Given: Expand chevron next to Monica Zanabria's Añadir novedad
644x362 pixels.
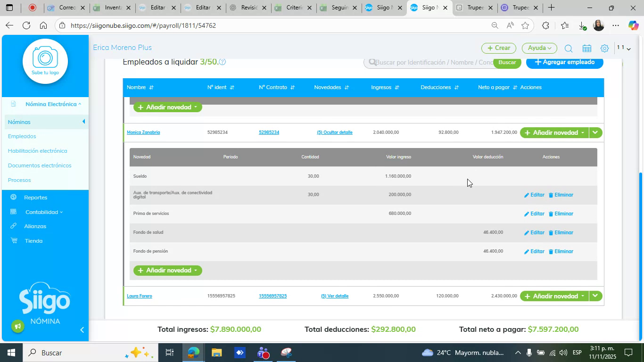Looking at the screenshot, I should tap(595, 133).
